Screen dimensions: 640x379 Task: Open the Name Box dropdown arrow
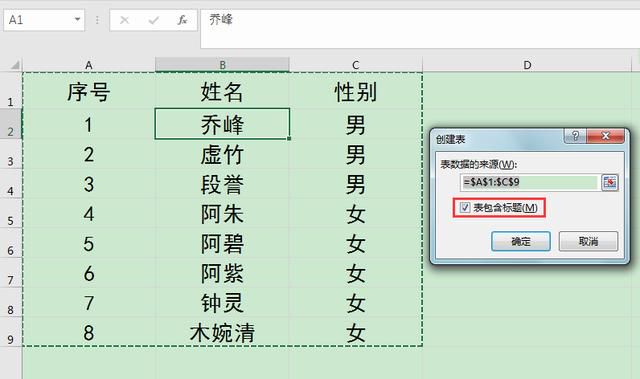(77, 19)
